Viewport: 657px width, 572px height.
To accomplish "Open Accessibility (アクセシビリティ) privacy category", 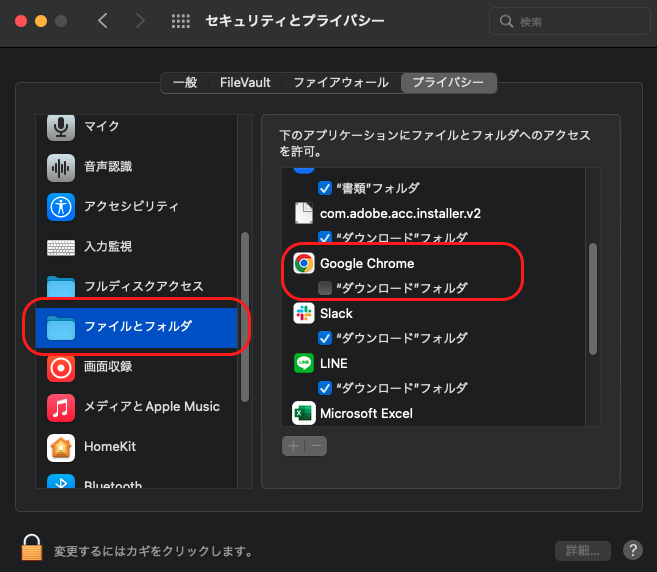I will pyautogui.click(x=61, y=207).
